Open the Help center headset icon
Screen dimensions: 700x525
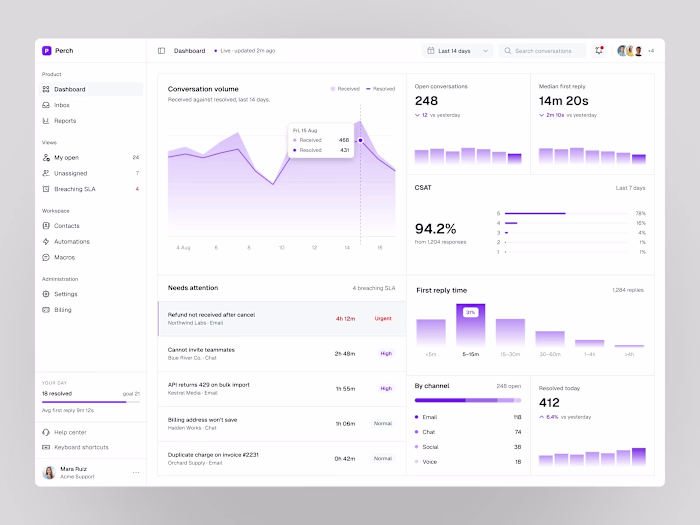coord(46,432)
